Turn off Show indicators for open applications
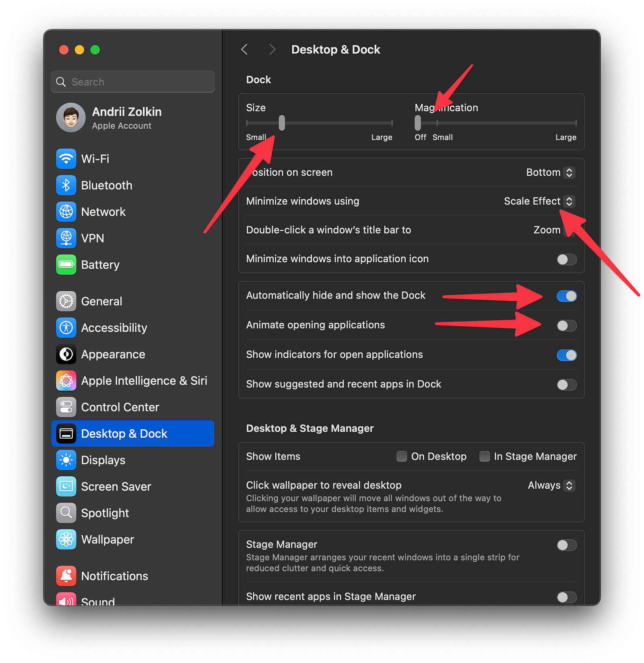This screenshot has width=644, height=663. tap(567, 355)
